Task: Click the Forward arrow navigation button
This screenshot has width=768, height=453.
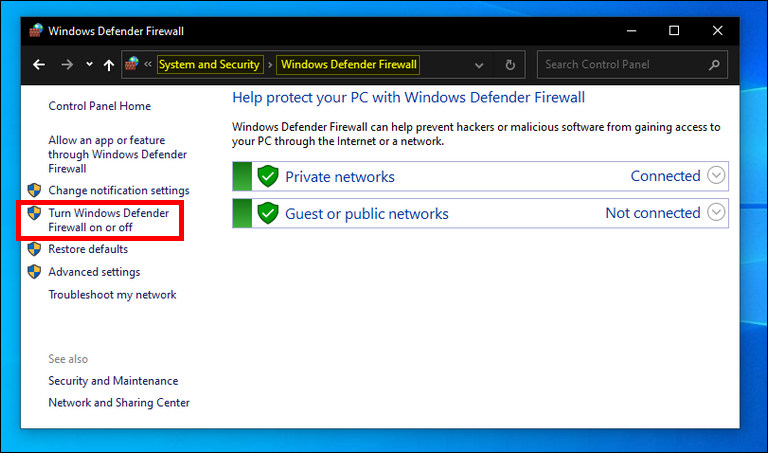Action: 67,65
